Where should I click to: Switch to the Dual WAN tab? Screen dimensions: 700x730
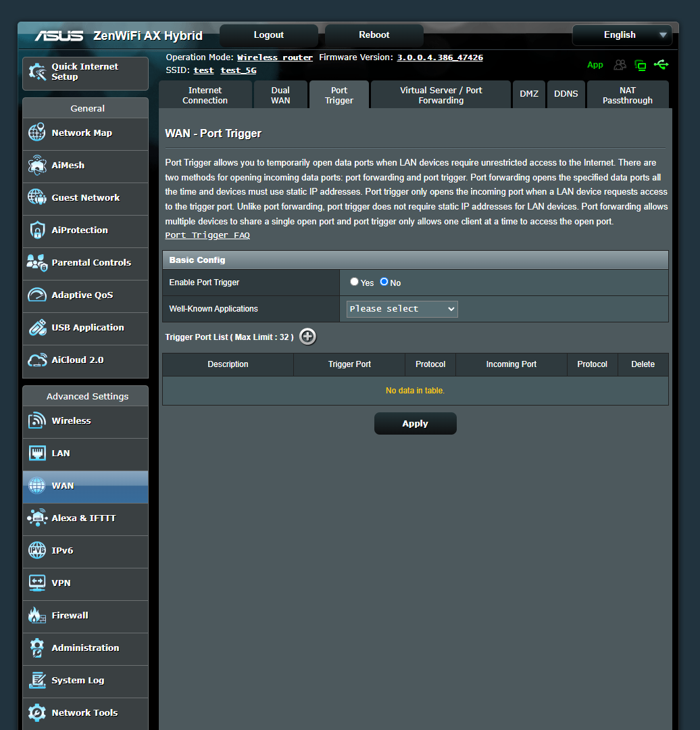pyautogui.click(x=280, y=94)
